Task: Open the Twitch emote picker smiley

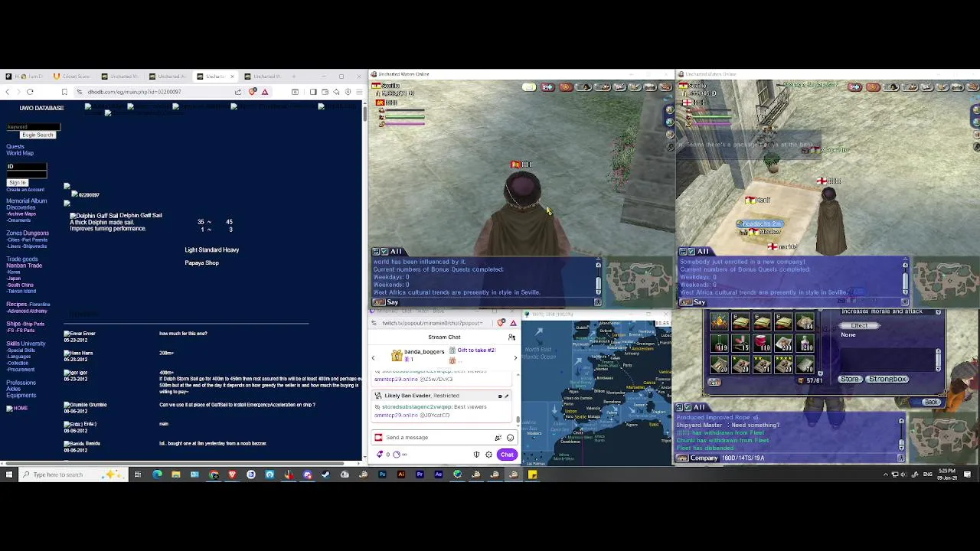Action: (x=510, y=438)
